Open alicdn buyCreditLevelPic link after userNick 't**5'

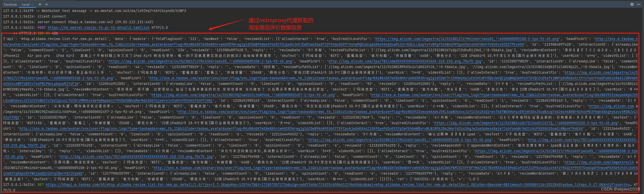tap(400, 140)
